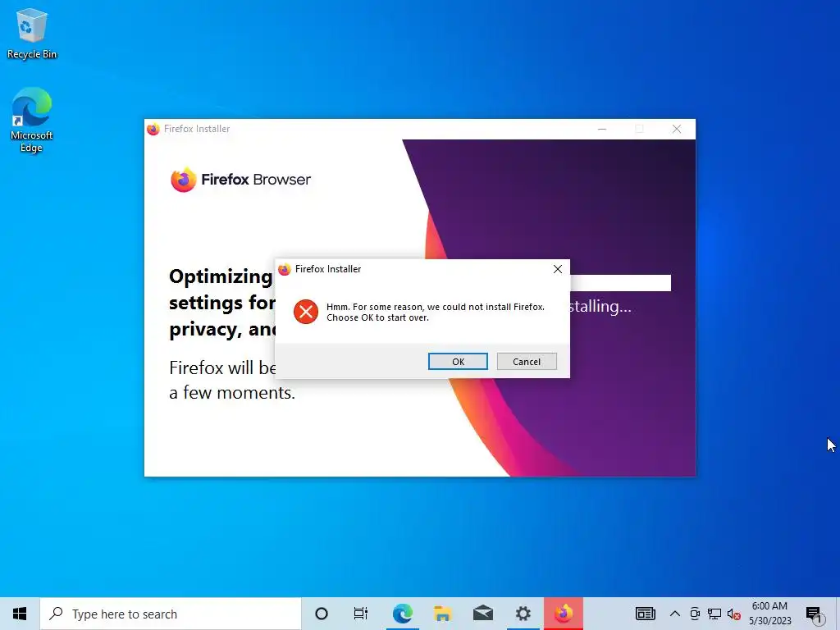Open the Mail app from taskbar

(482, 614)
